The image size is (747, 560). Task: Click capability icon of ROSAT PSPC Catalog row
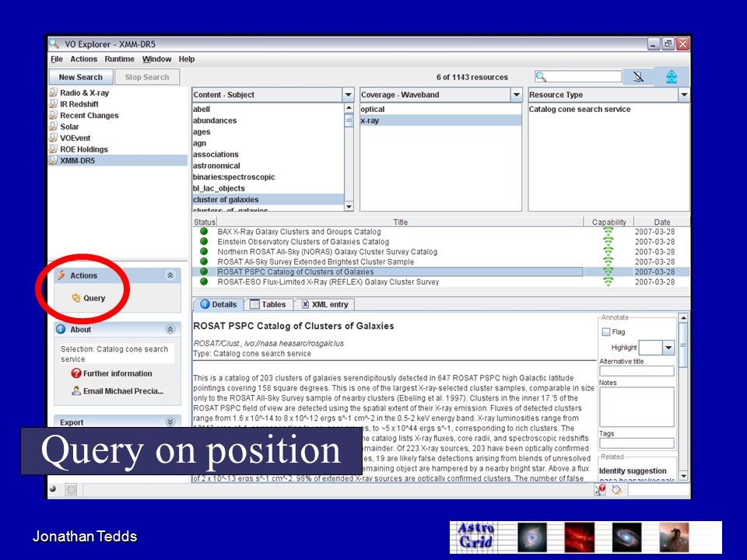608,271
